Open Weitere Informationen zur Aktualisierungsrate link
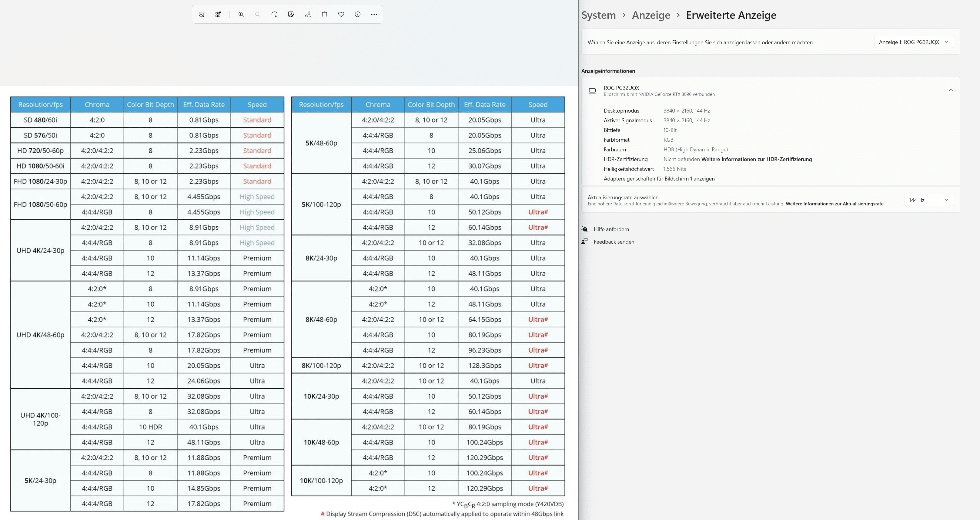The height and width of the screenshot is (520, 980). [834, 204]
